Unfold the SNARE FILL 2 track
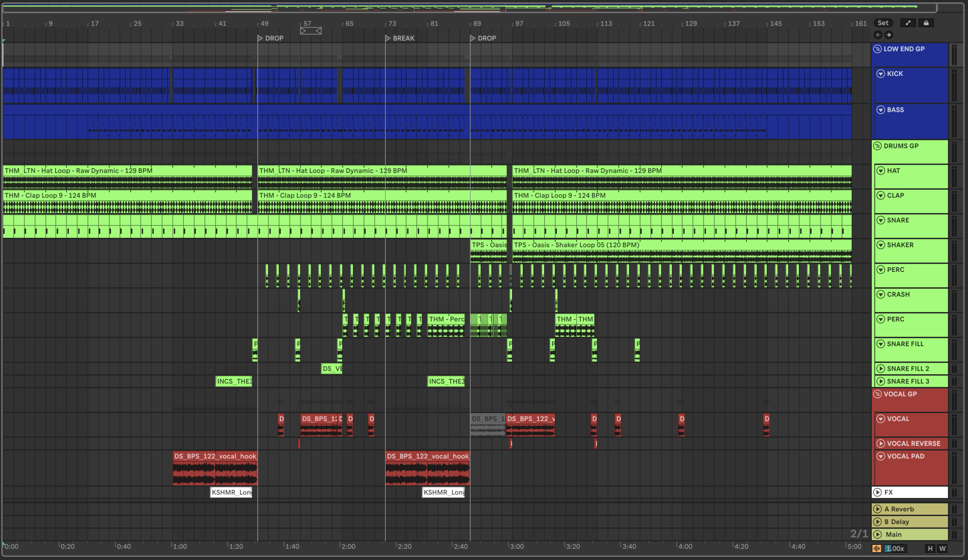The image size is (968, 560). click(881, 369)
